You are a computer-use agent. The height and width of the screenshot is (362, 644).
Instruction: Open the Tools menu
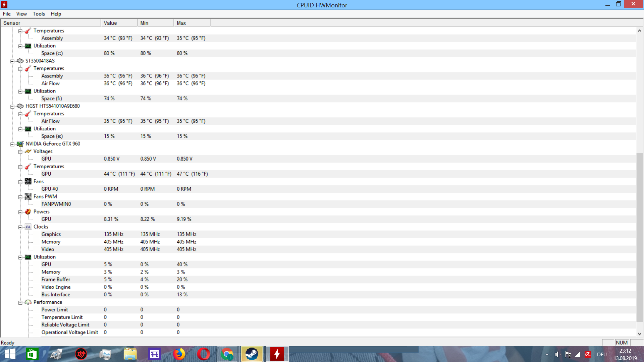[39, 14]
